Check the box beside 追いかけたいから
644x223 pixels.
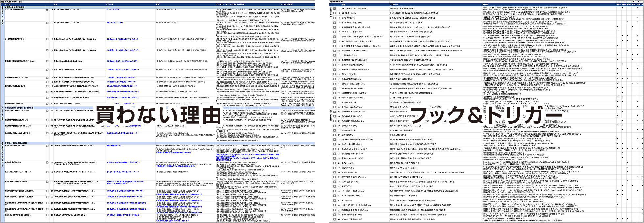[x=334, y=74]
